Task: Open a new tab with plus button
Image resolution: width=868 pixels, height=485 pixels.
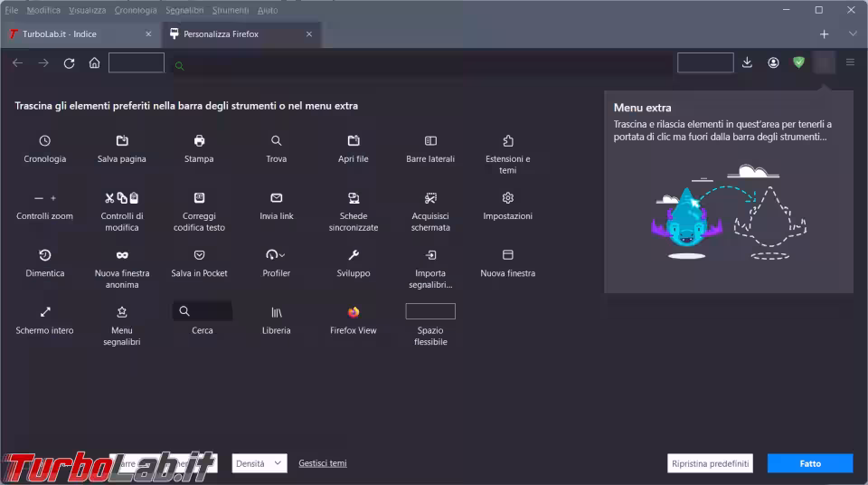Action: [825, 33]
